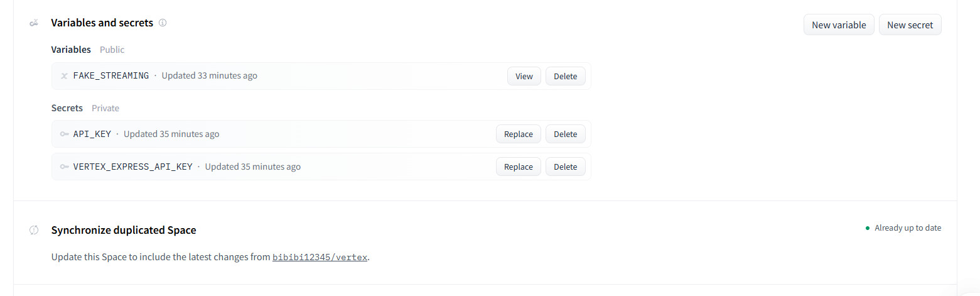Click the key icon beside VERTEX_EXPRESS_API_KEY

click(x=64, y=167)
